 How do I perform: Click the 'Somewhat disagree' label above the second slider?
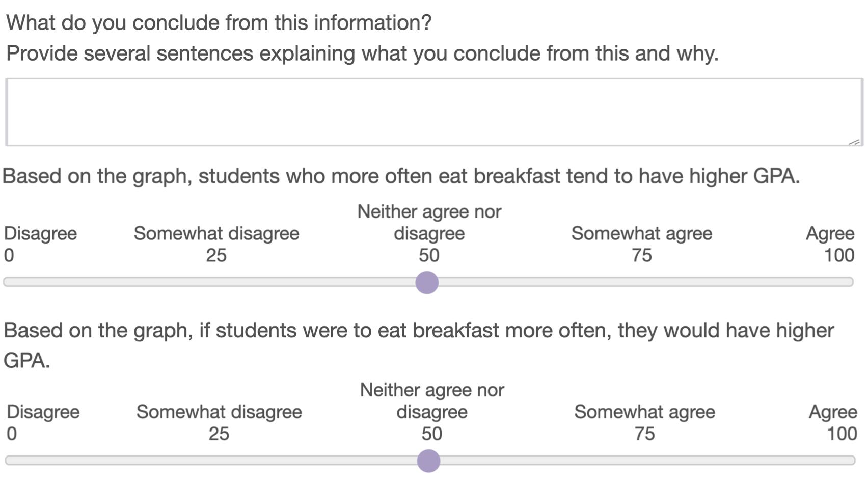[219, 412]
